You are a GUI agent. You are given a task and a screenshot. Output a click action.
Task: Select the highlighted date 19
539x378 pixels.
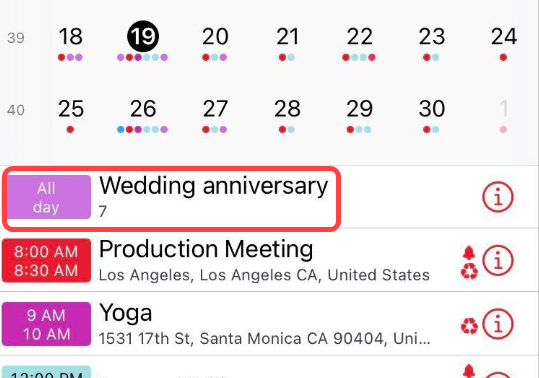pos(143,36)
